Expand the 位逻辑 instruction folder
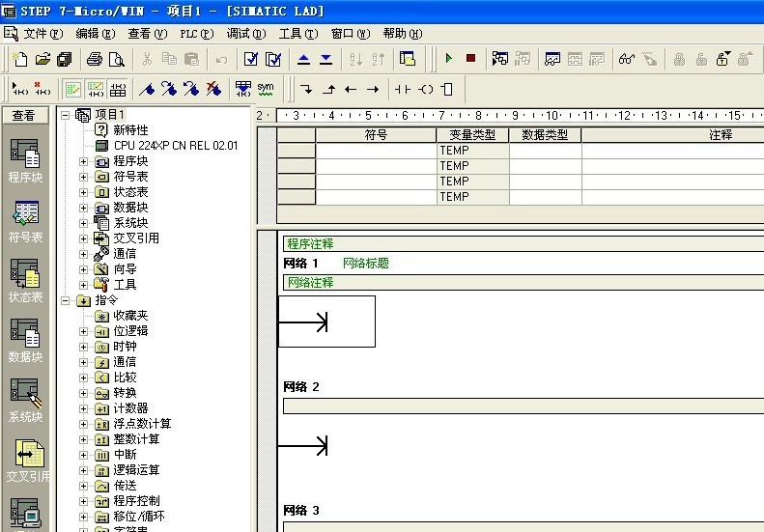The width and height of the screenshot is (764, 532). coord(83,331)
